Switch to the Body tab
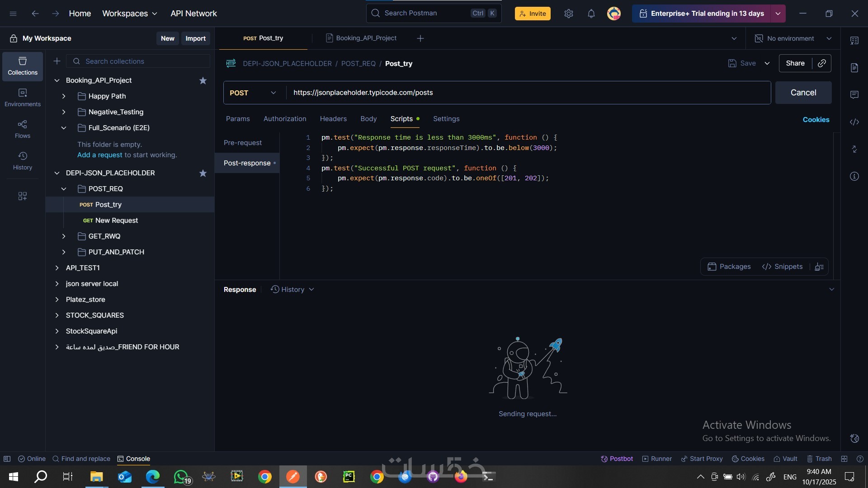 pyautogui.click(x=368, y=119)
